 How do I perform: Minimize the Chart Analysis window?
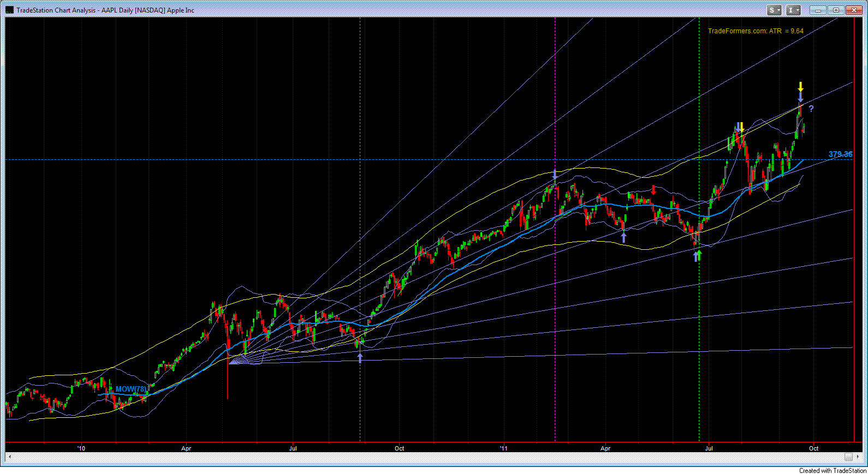coord(818,10)
